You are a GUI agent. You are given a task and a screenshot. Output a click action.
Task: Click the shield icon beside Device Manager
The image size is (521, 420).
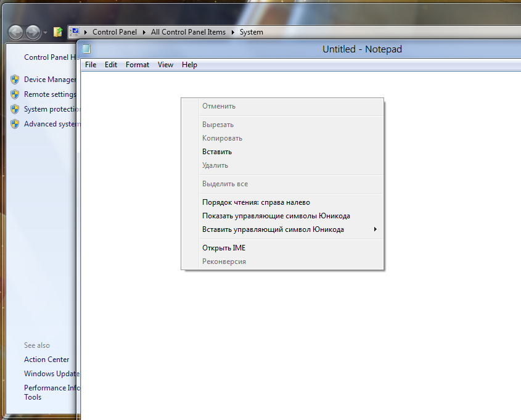(15, 80)
